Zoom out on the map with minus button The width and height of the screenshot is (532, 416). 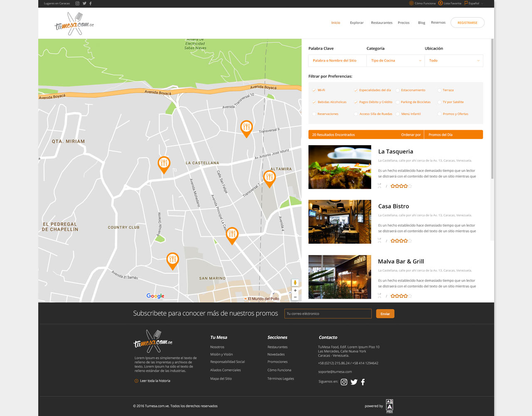295,297
